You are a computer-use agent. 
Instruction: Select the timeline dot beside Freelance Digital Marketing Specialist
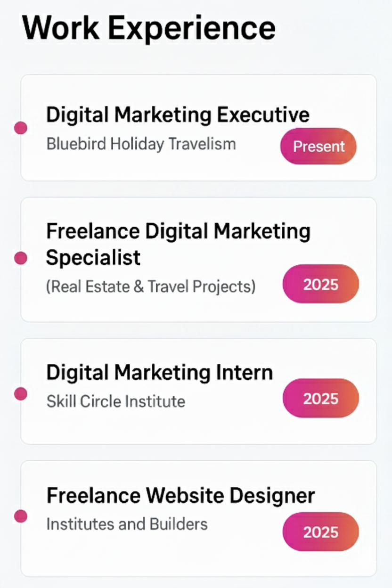[x=21, y=258]
